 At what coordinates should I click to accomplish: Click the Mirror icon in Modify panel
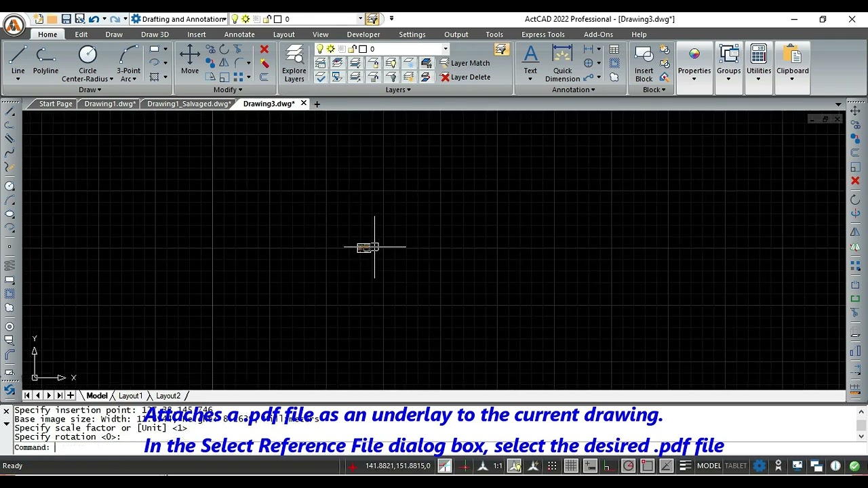click(x=224, y=63)
